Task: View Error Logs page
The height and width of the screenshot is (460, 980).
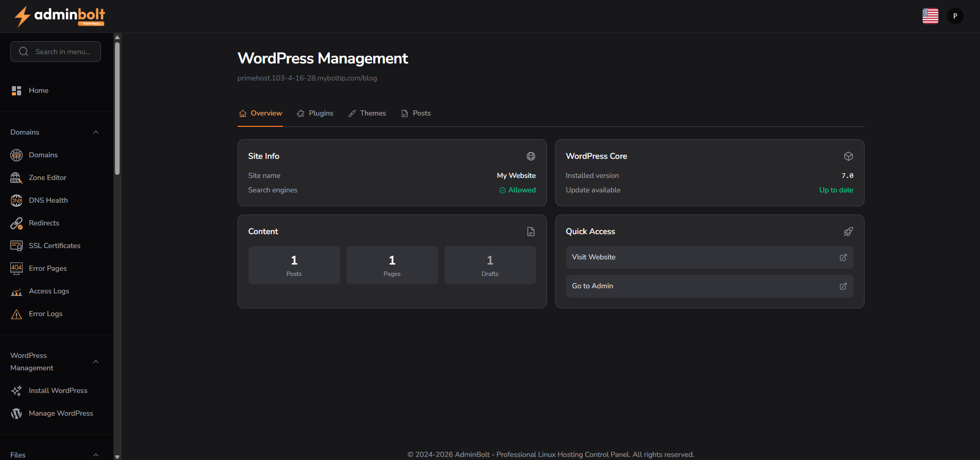Action: pos(56,314)
